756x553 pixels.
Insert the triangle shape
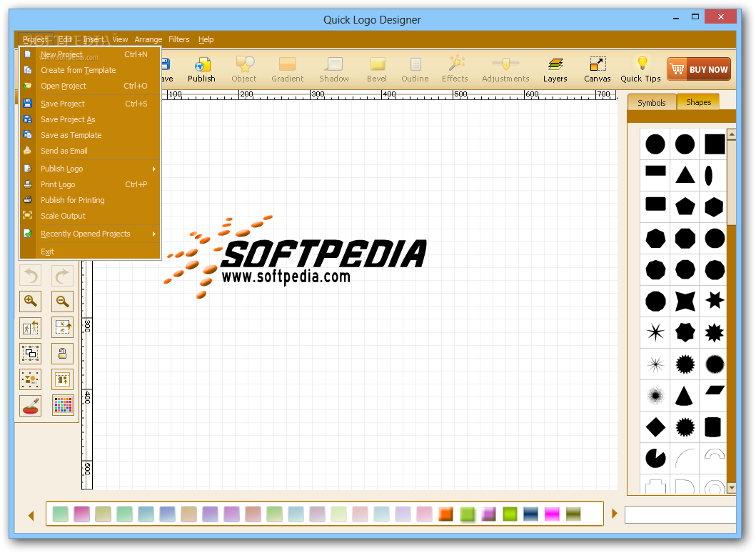(685, 174)
